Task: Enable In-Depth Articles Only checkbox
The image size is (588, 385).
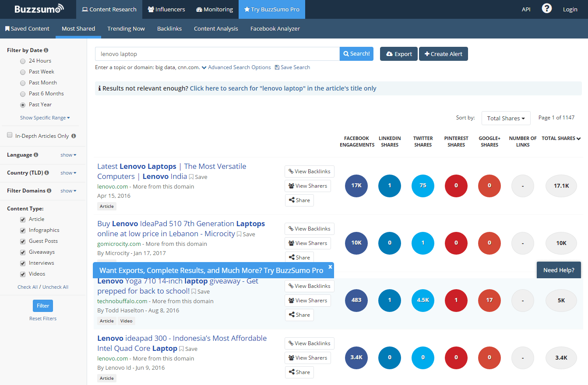Action: (10, 135)
